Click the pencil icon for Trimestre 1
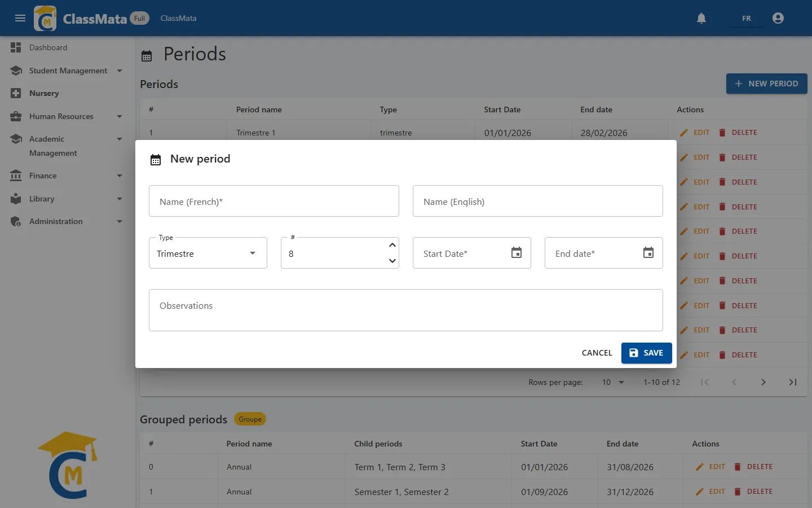 coord(684,133)
